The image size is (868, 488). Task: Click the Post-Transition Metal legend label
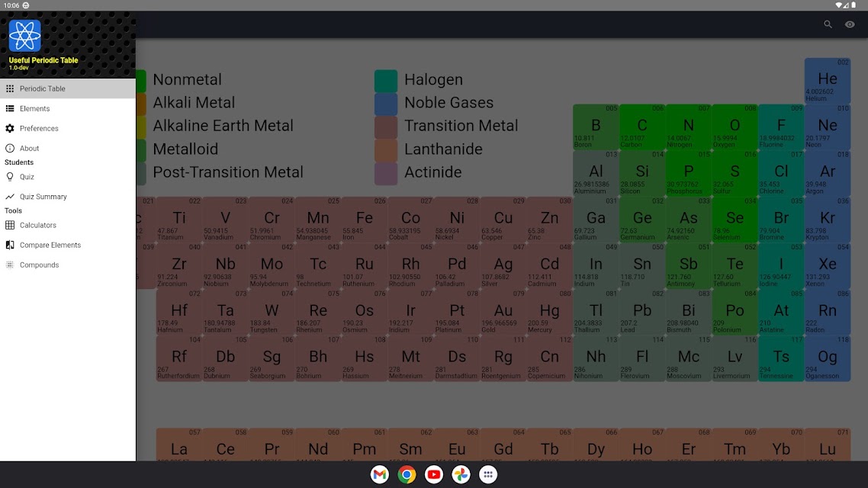[x=228, y=172]
